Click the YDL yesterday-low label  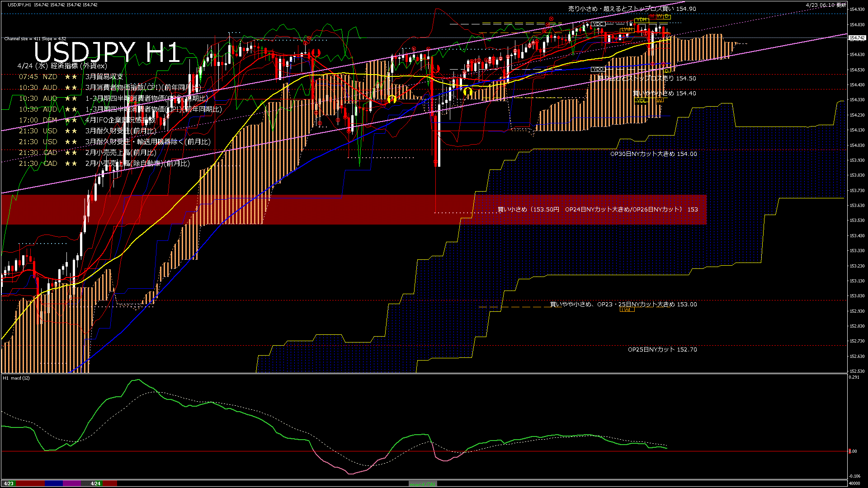click(641, 101)
